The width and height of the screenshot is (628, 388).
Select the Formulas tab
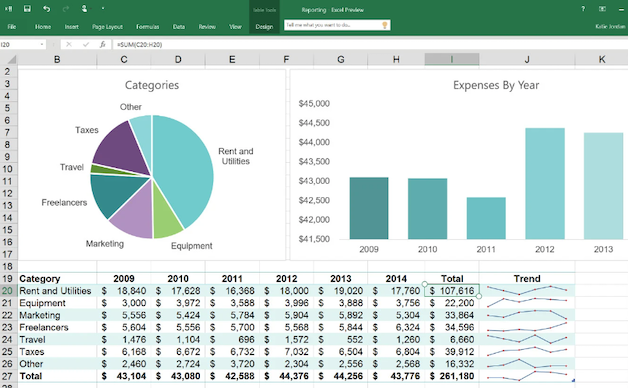147,27
